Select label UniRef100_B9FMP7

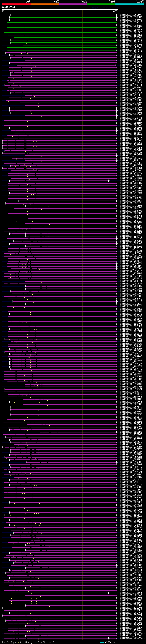click(131, 326)
